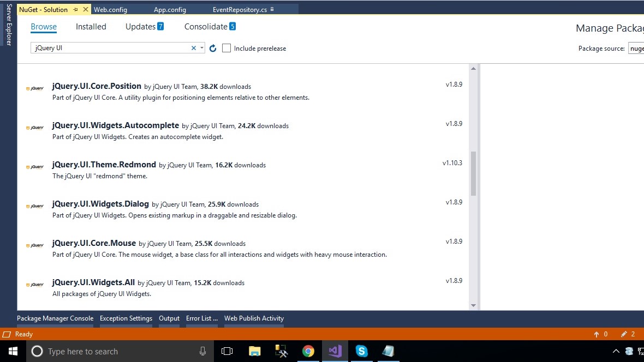Image resolution: width=644 pixels, height=362 pixels.
Task: Click the jQuery.UI.Core.Position package icon
Action: coord(35,88)
